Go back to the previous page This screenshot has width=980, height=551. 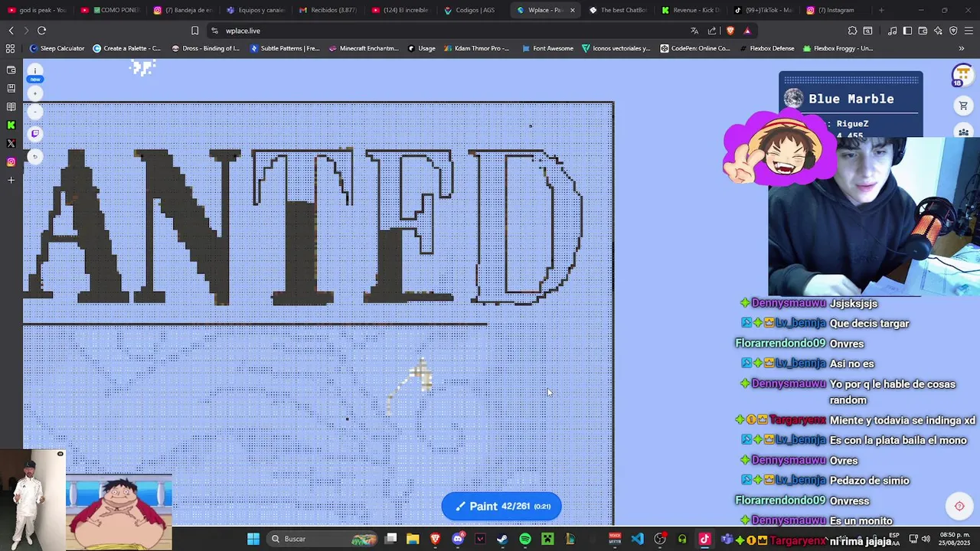tap(11, 31)
